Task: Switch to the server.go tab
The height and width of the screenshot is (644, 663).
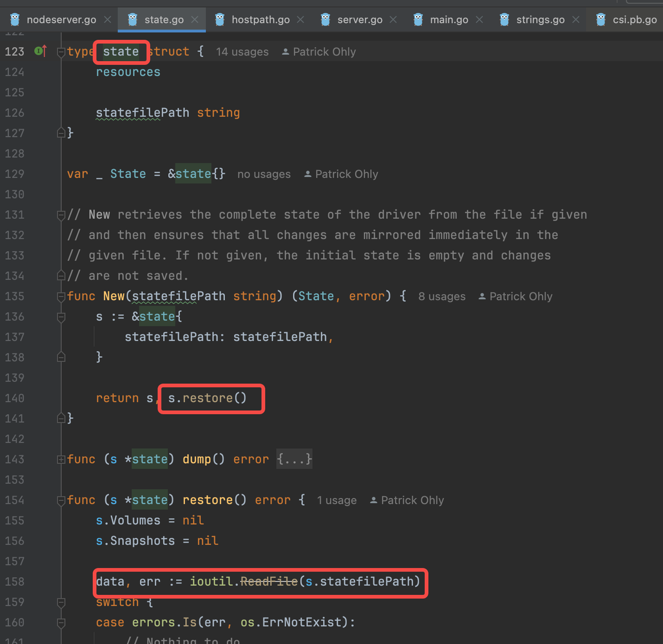Action: coord(360,20)
